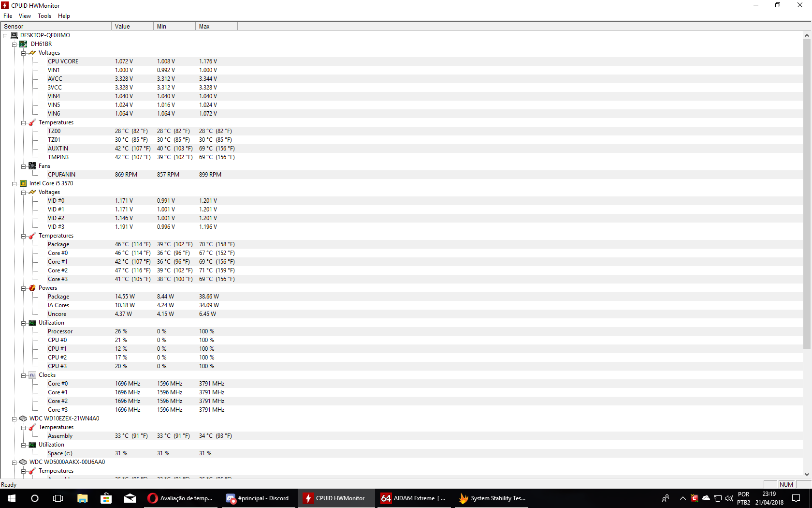Click the scroll up arrow
The height and width of the screenshot is (508, 812).
[807, 35]
